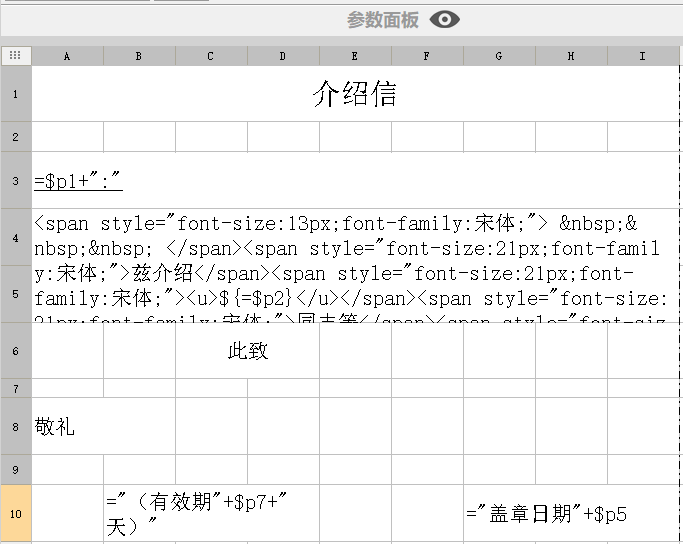Select row 1 header
Image resolution: width=683 pixels, height=544 pixels.
(x=15, y=94)
